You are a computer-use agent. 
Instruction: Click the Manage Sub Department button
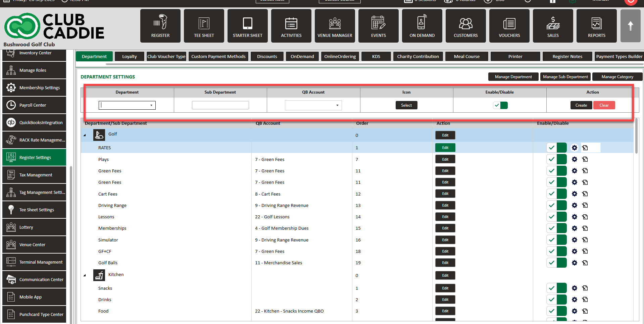click(x=565, y=77)
